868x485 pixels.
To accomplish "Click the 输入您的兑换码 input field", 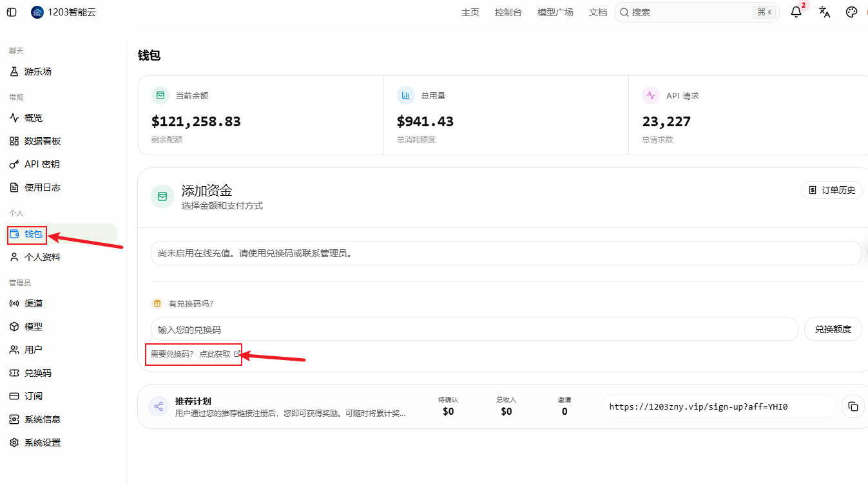I will [x=475, y=329].
